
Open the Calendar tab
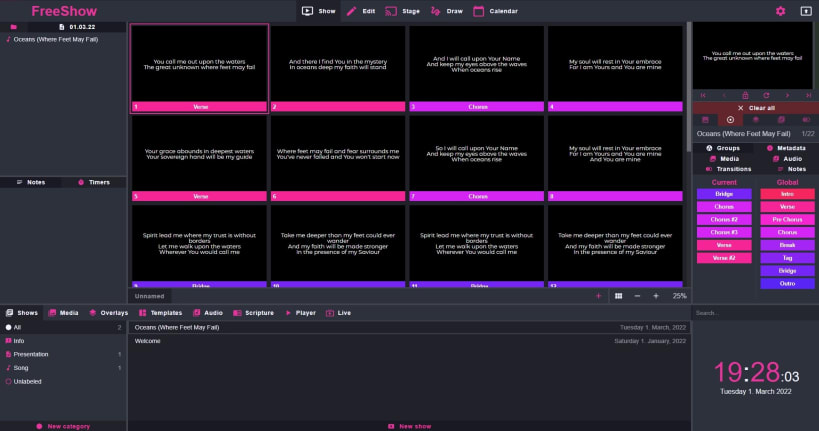click(x=495, y=11)
